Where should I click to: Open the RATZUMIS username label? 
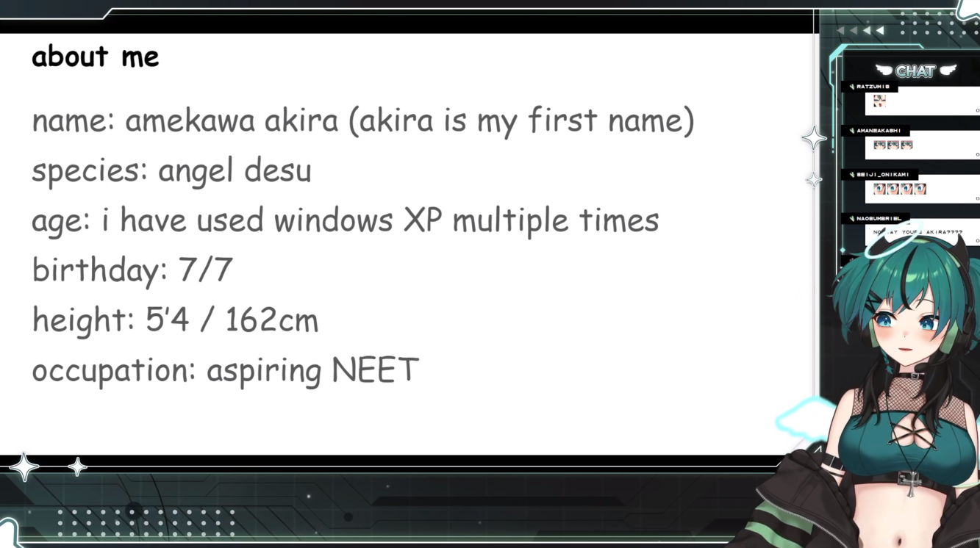(x=873, y=87)
